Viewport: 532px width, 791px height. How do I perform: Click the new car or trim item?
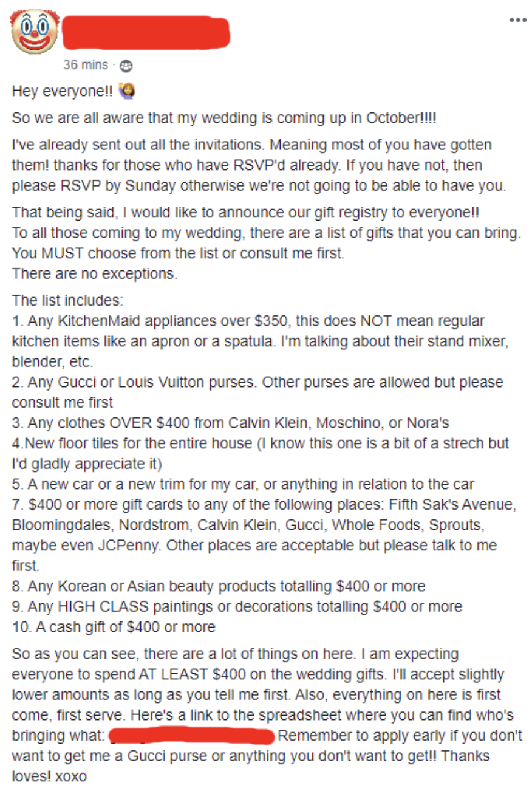click(242, 484)
